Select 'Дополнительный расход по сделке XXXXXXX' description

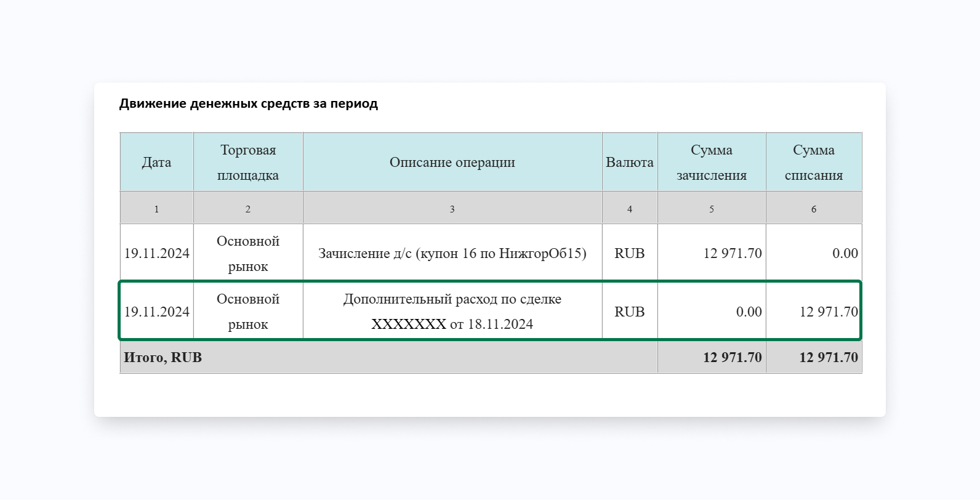452,312
